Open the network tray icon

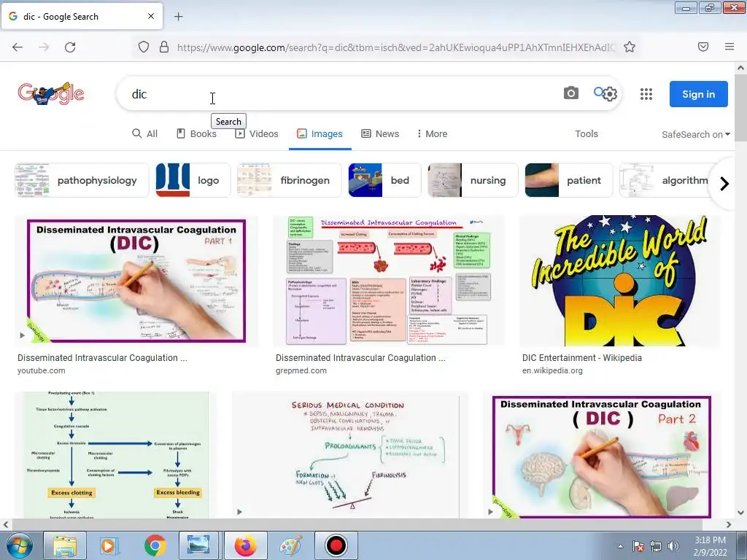656,546
